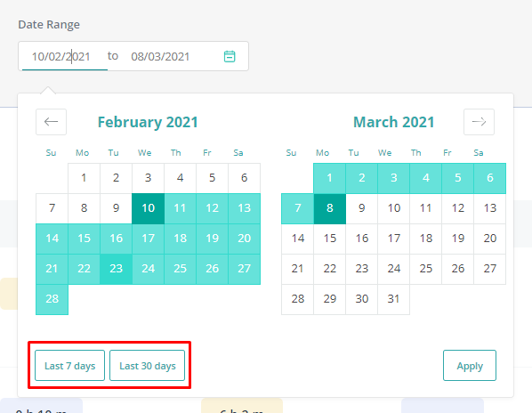Choose March 20 in the calendar
This screenshot has height=413, width=532.
click(x=489, y=239)
